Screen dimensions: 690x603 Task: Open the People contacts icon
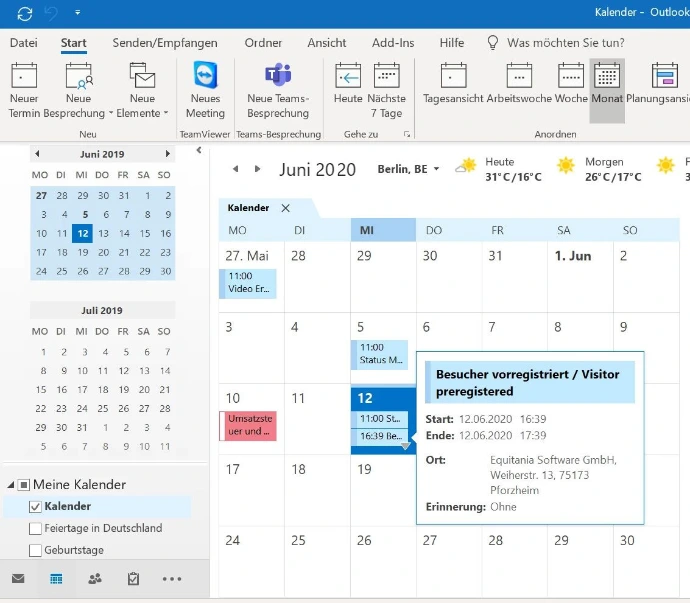95,579
